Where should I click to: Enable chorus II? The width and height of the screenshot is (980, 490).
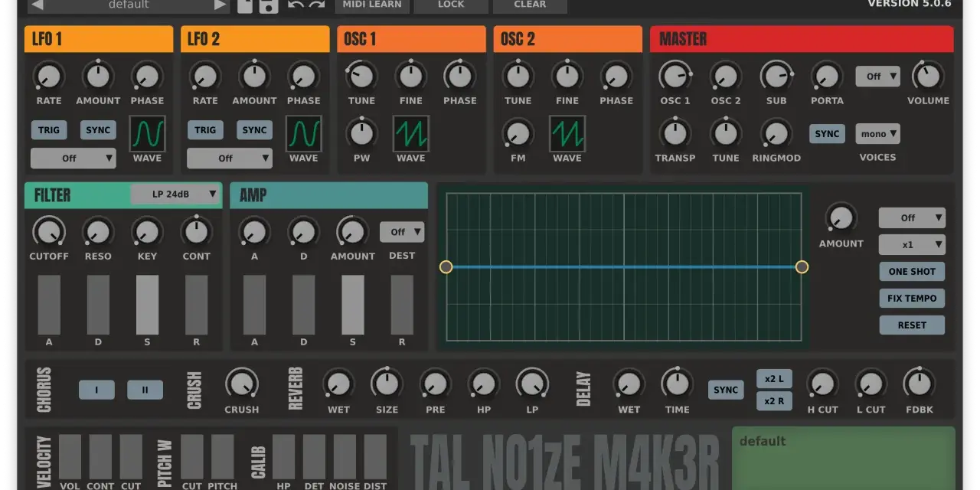[145, 390]
